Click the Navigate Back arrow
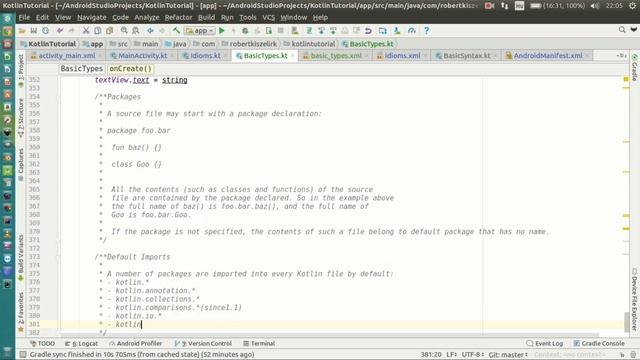The image size is (640, 360). click(150, 31)
